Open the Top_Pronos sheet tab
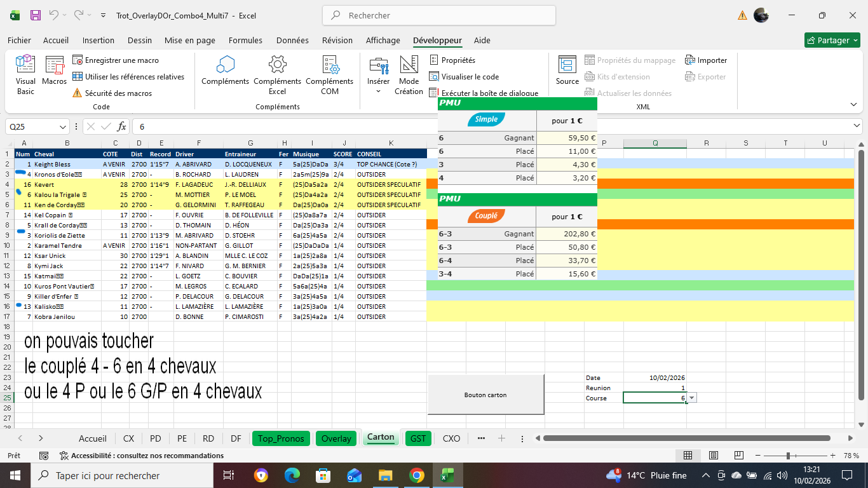868x488 pixels. (282, 438)
